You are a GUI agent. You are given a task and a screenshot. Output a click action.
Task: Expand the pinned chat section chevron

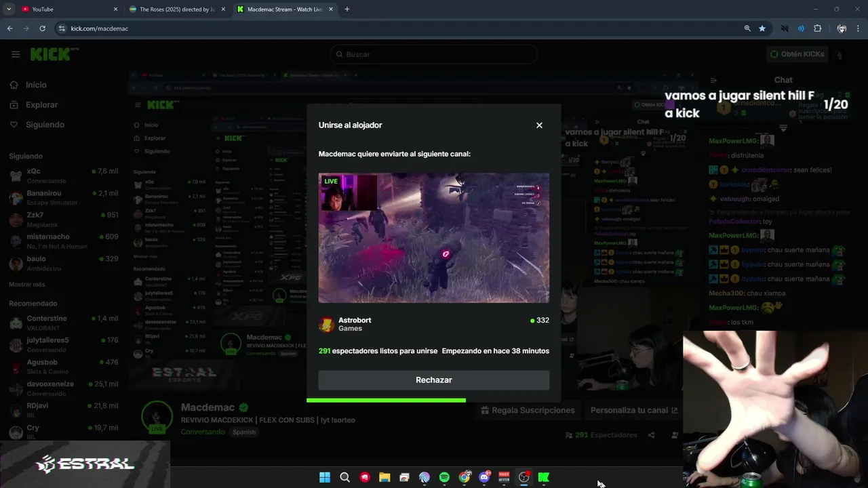pos(783,128)
